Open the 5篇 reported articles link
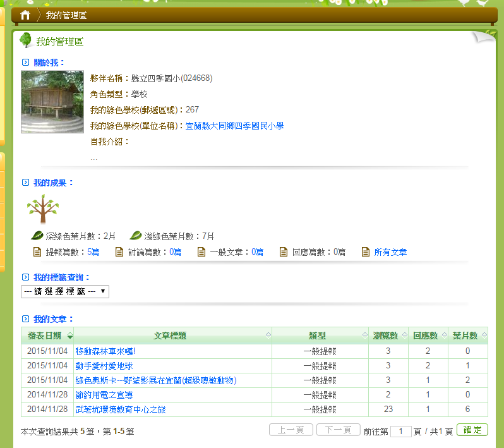 coord(93,252)
